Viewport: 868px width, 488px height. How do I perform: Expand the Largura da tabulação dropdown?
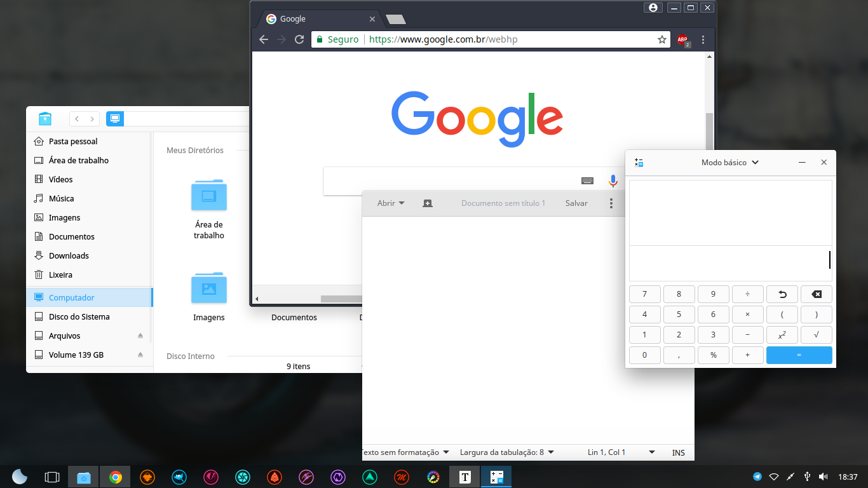coord(507,452)
